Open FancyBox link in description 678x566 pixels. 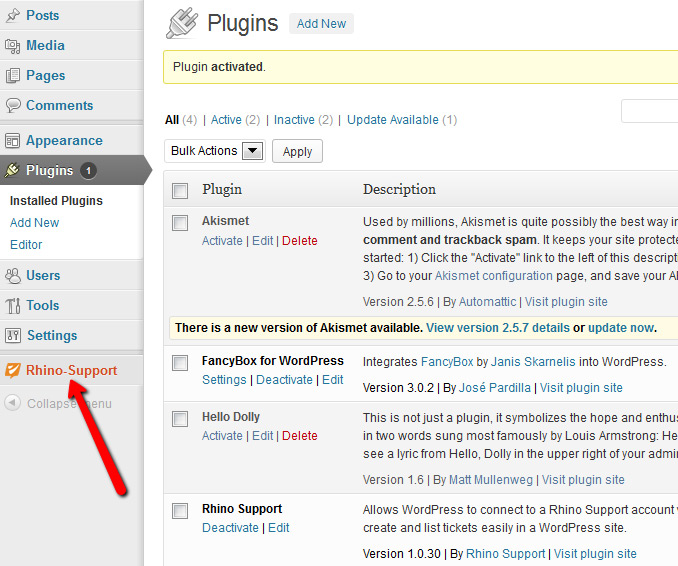coord(447,361)
